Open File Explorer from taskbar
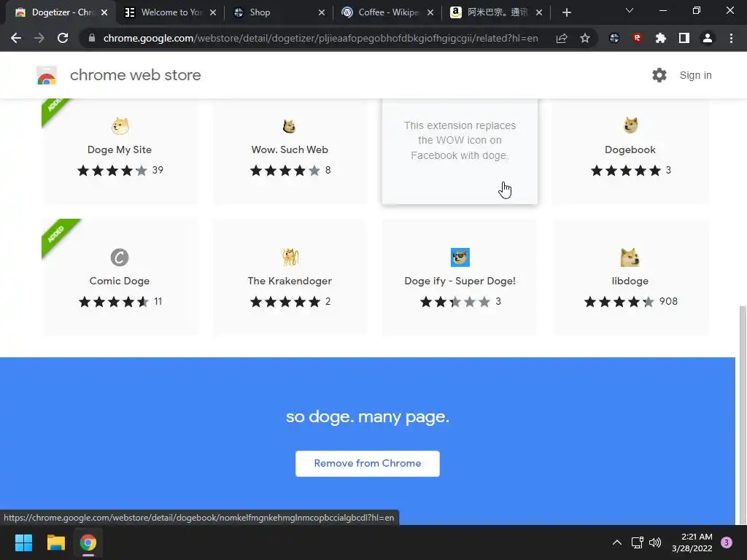The height and width of the screenshot is (560, 747). click(x=55, y=542)
